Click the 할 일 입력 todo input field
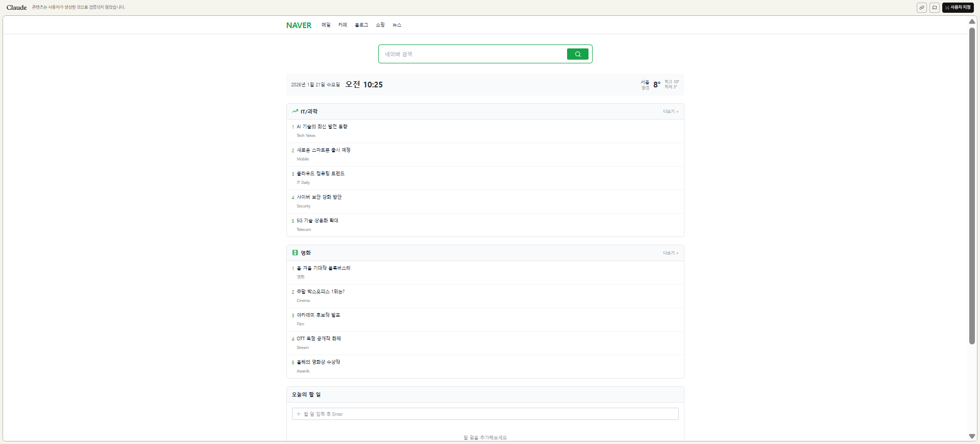Image resolution: width=980 pixels, height=444 pixels. (x=485, y=414)
